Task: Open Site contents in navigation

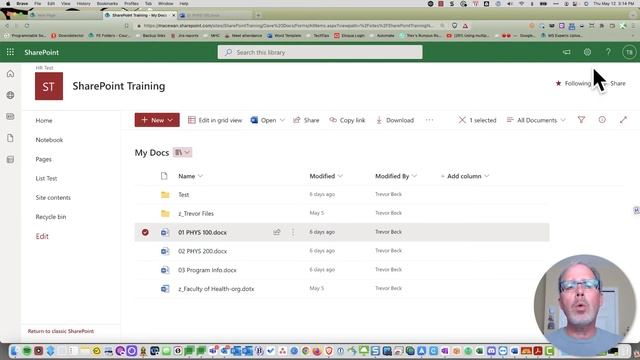Action: tap(53, 198)
